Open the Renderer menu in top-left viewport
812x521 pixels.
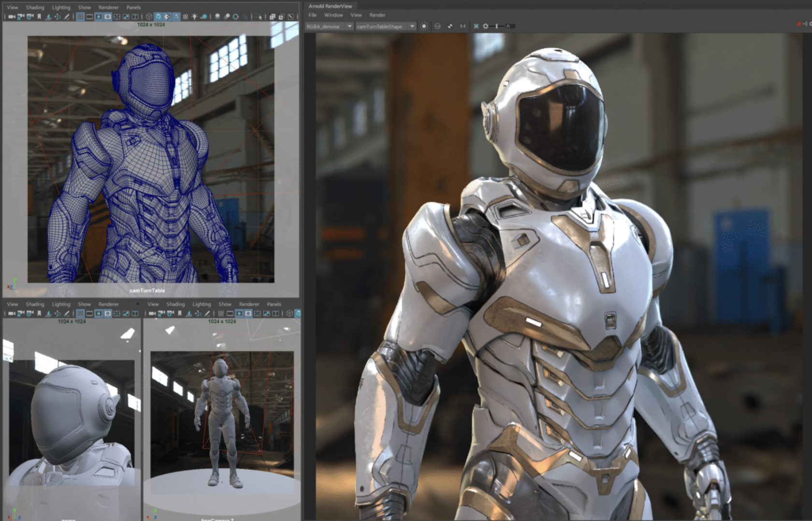tap(108, 7)
